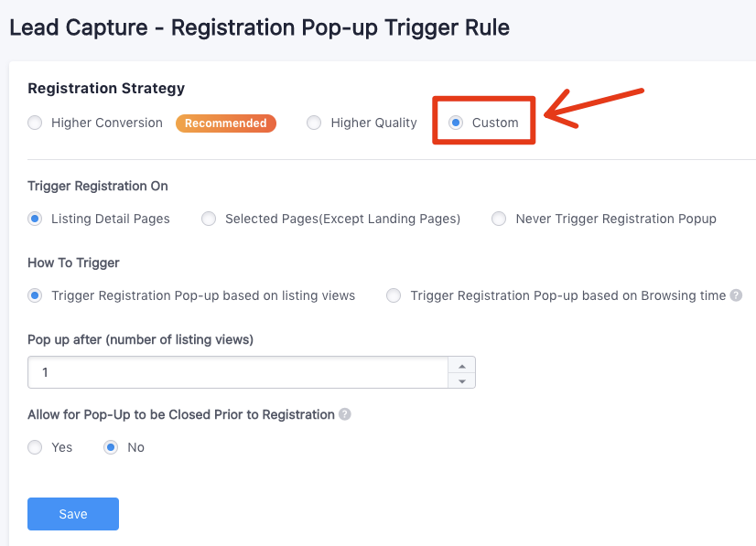Enable trigger based on listing views
Viewport: 756px width, 546px height.
(x=34, y=295)
